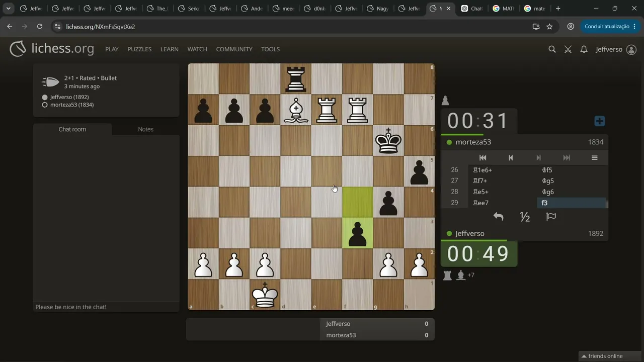Click the black pawn on f3

pos(358,233)
